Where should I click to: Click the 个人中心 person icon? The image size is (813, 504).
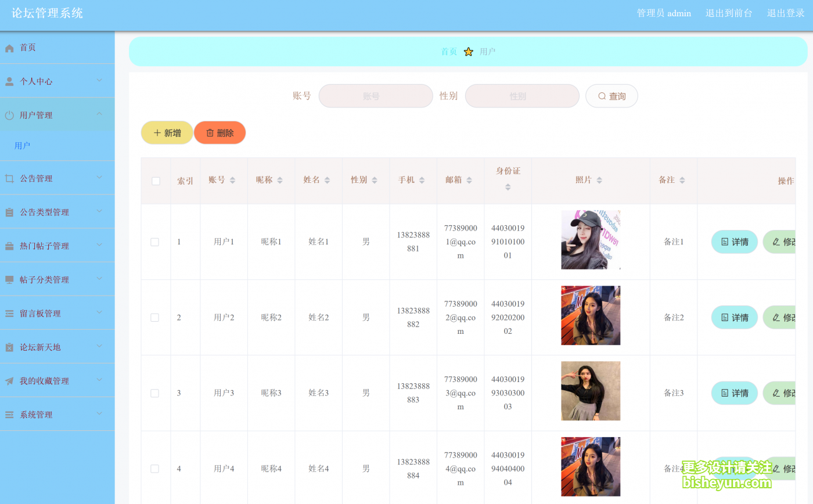(8, 81)
